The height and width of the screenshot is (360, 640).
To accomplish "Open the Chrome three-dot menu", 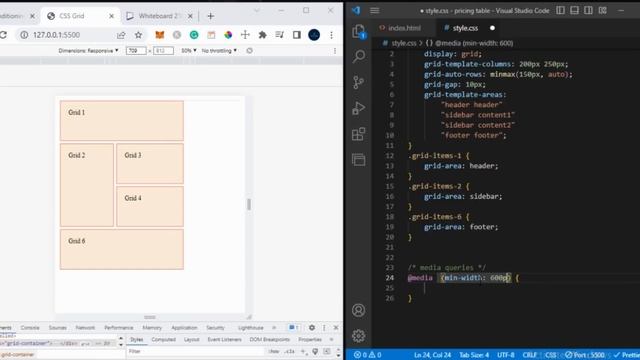I will tap(331, 35).
